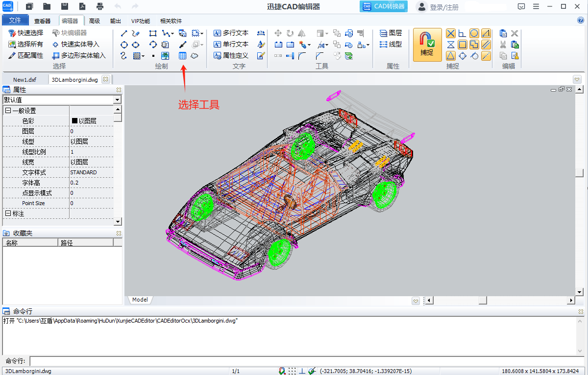Open the 默认值 properties dropdown
This screenshot has height=375, width=588.
pyautogui.click(x=117, y=100)
